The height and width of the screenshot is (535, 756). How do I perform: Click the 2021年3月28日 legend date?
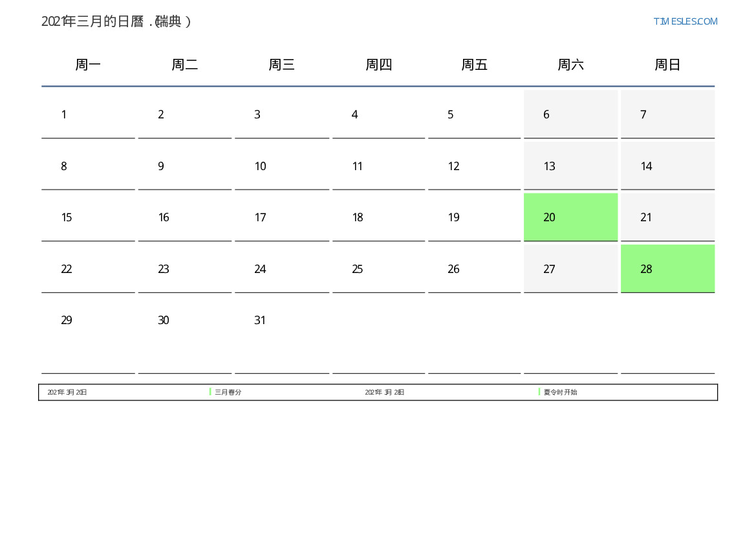tap(384, 392)
